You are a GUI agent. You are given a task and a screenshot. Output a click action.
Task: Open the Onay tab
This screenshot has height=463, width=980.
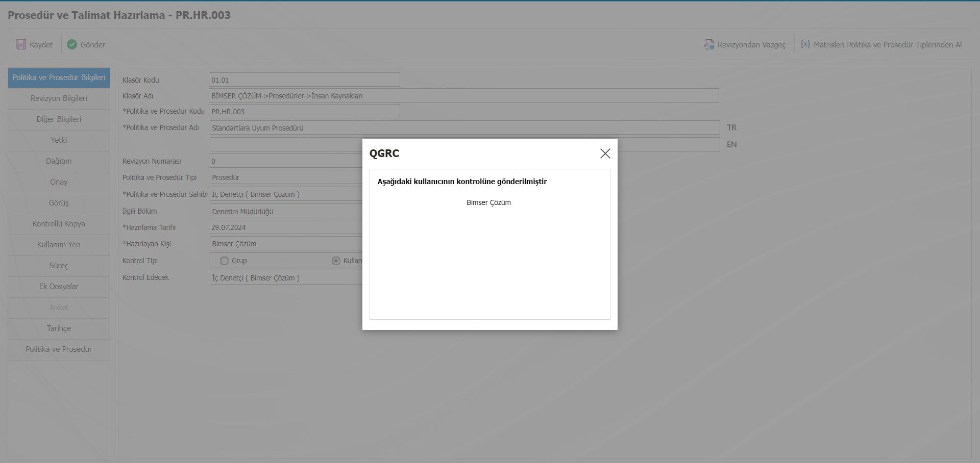tap(59, 182)
